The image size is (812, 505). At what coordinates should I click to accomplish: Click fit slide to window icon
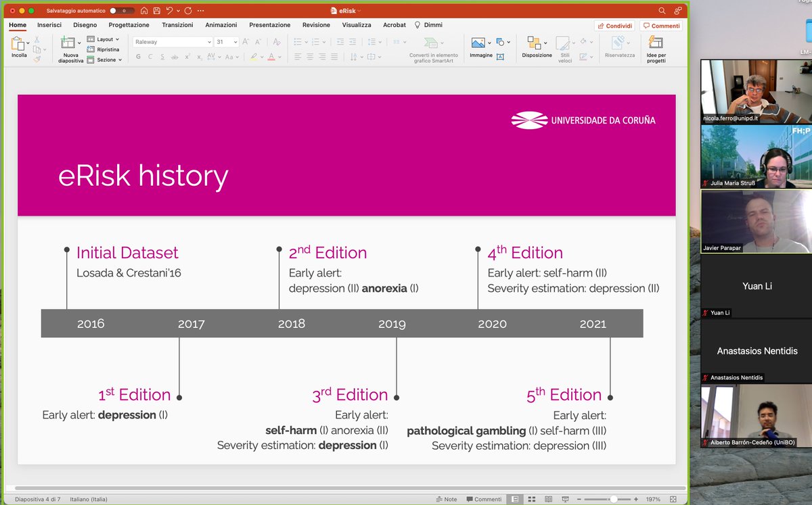(x=674, y=500)
